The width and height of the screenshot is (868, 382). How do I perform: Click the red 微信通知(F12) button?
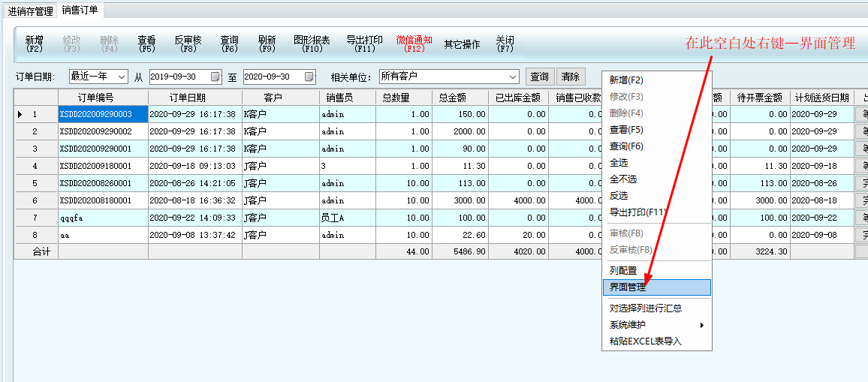(414, 44)
